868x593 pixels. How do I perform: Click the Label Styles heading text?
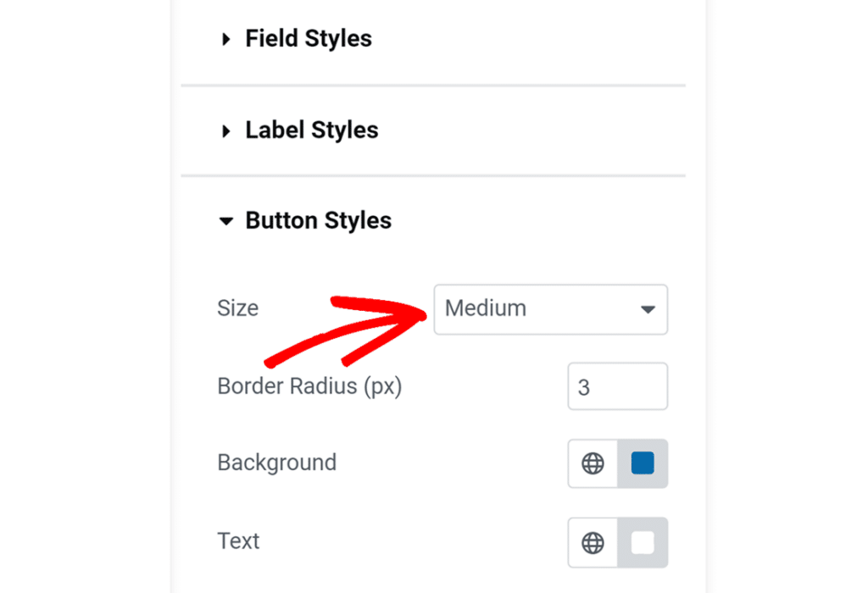(x=310, y=130)
